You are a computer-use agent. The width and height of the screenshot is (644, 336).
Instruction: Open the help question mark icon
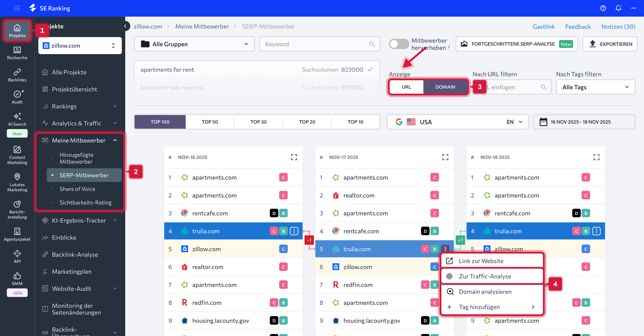603,8
